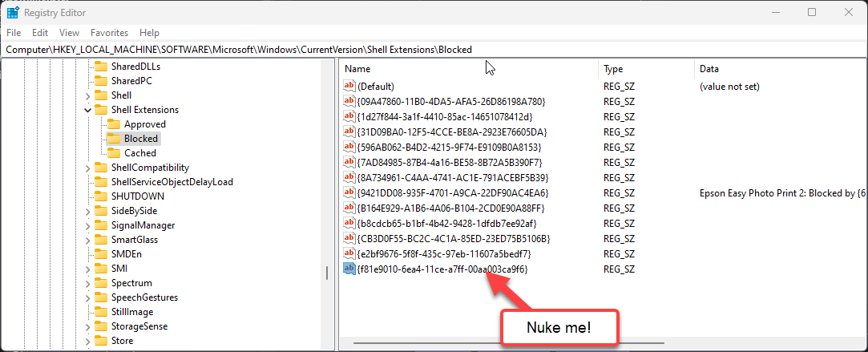Select the Approved folder icon
Viewport: 868px width, 352px height.
[114, 124]
